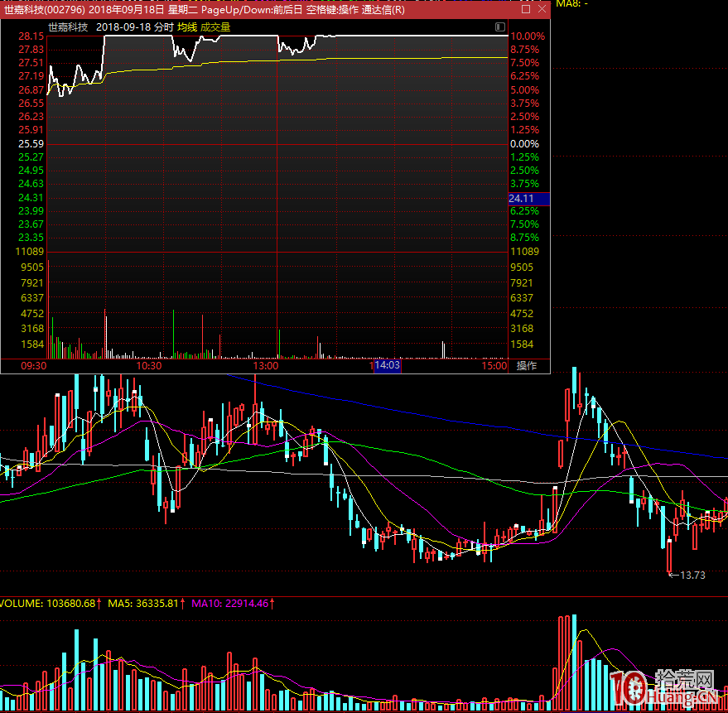The image size is (728, 713).
Task: Select the "VOLUME: 103680.68" readout
Action: 48,604
